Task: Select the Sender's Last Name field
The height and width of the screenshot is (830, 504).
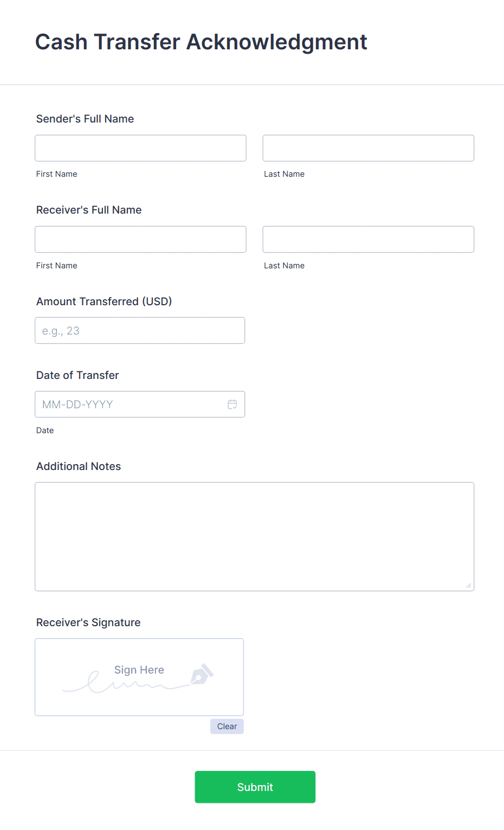Action: coord(368,147)
